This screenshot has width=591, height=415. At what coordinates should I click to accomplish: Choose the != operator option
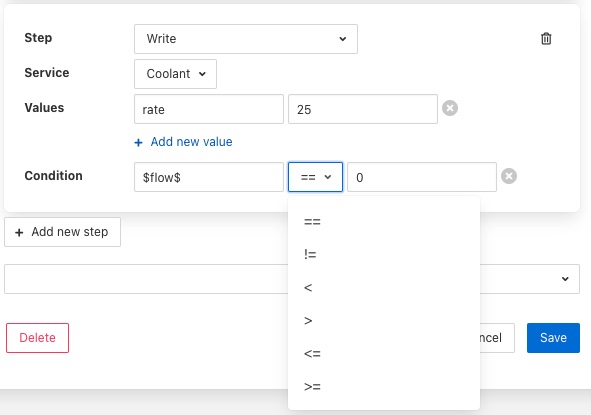pyautogui.click(x=384, y=254)
